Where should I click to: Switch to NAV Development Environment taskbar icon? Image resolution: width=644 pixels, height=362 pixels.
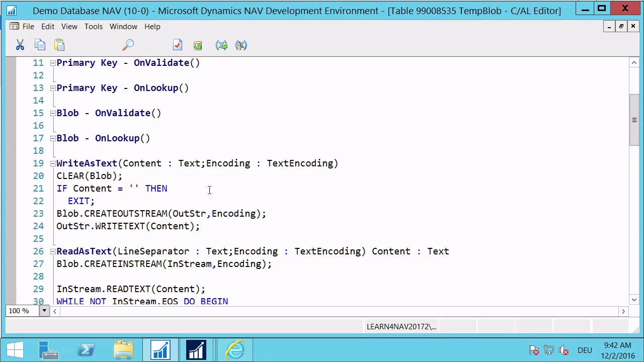[x=160, y=350]
